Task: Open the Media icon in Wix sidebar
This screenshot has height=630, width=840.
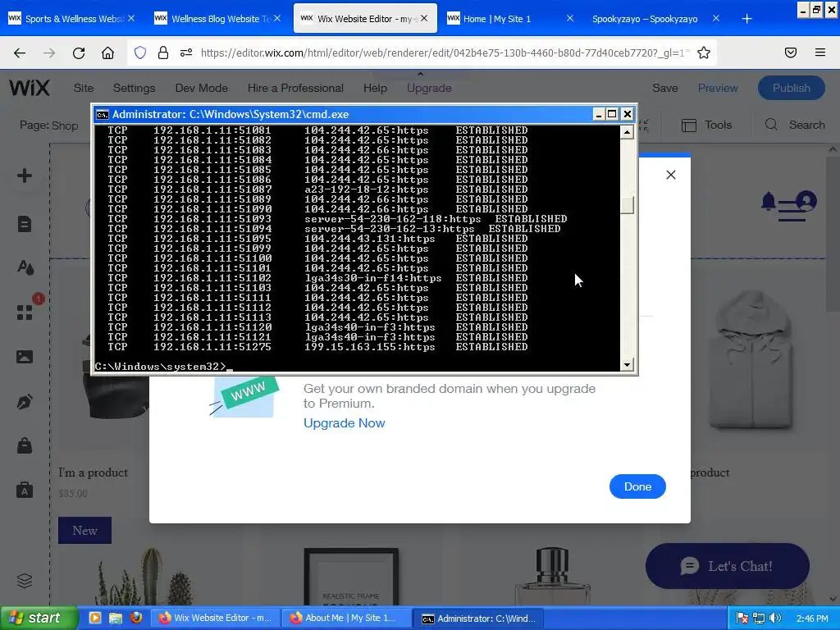Action: [25, 357]
